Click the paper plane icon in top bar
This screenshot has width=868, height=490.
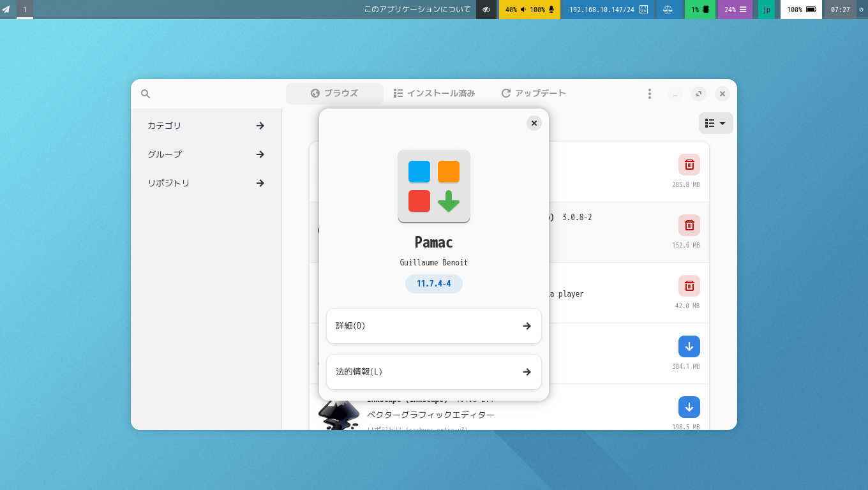coord(6,10)
